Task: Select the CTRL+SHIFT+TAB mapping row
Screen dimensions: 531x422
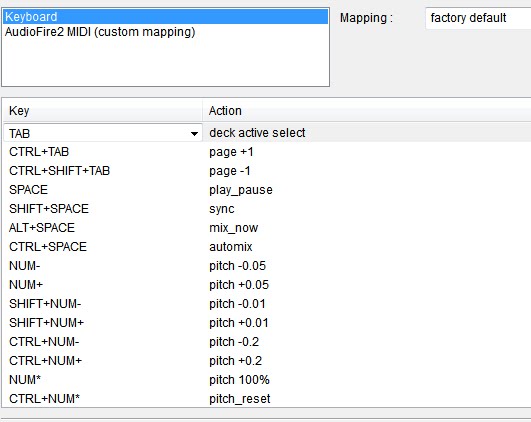Action: (x=267, y=171)
